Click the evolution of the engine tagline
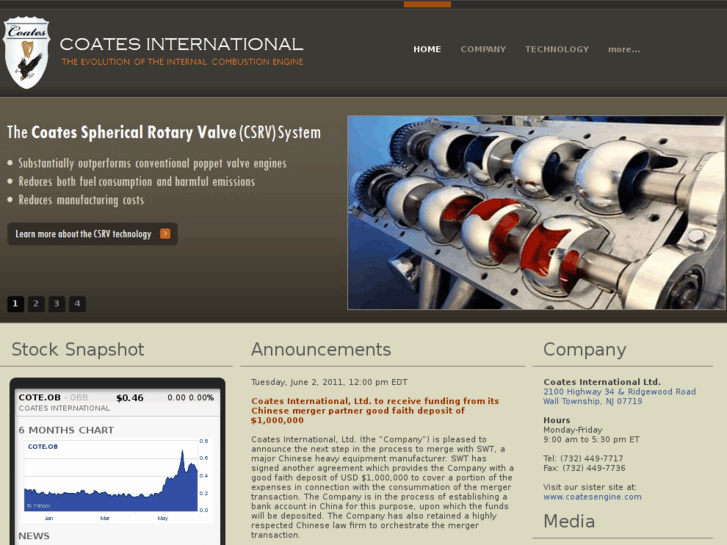 point(182,62)
